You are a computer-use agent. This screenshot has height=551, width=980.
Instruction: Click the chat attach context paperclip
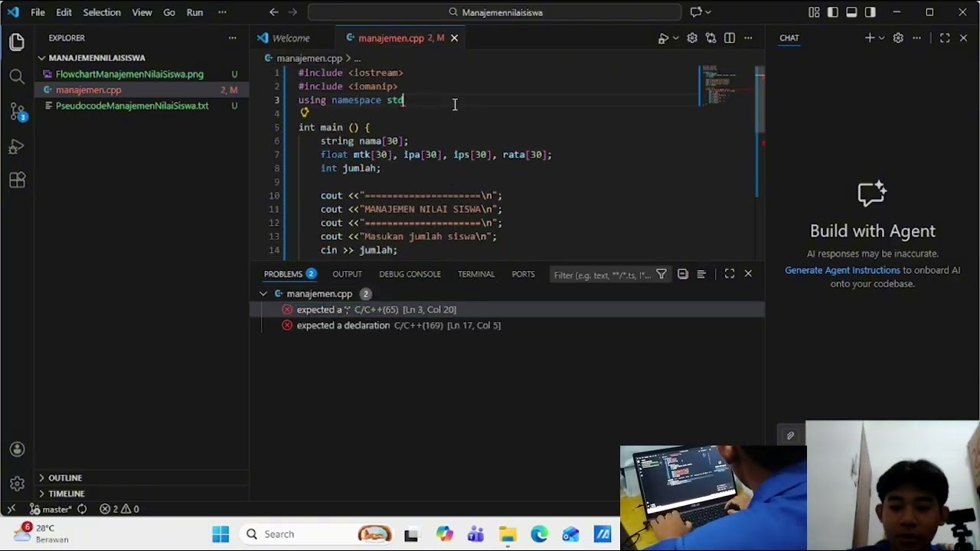pyautogui.click(x=790, y=435)
